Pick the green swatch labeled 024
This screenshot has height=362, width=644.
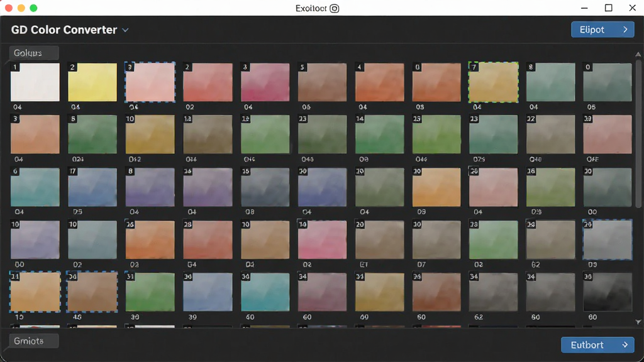point(92,134)
